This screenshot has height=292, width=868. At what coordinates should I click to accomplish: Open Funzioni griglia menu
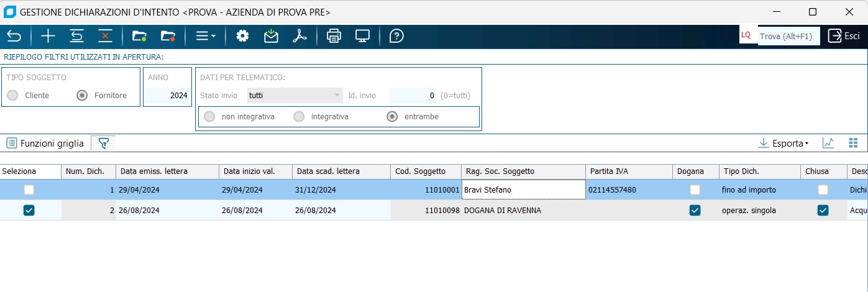pos(45,143)
